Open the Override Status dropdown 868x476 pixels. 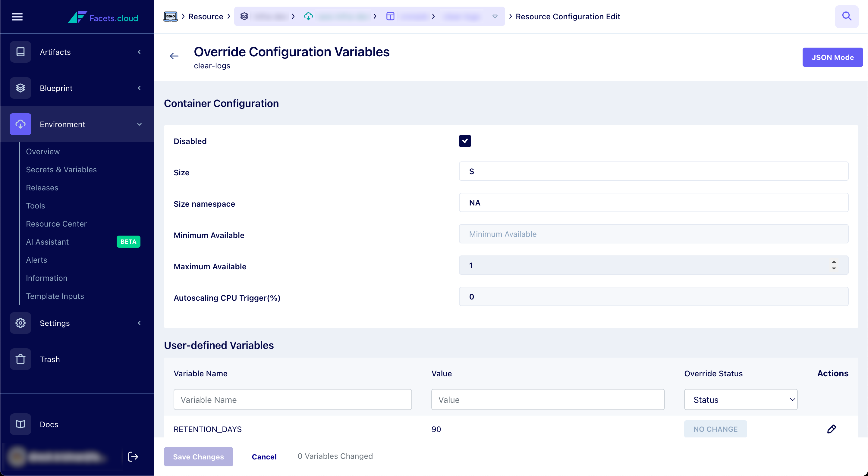pyautogui.click(x=741, y=399)
